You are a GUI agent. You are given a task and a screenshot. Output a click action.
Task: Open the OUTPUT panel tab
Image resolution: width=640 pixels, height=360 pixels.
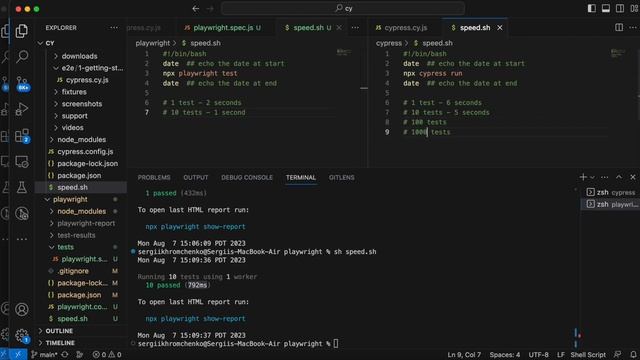[196, 177]
